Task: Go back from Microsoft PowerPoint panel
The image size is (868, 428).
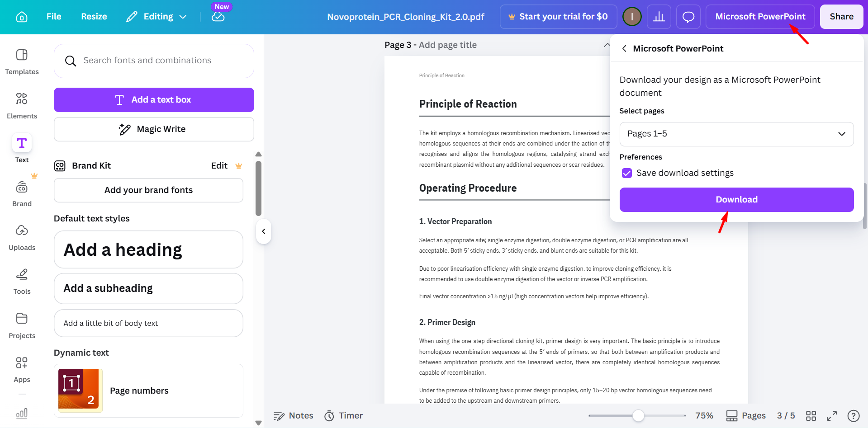Action: (624, 48)
